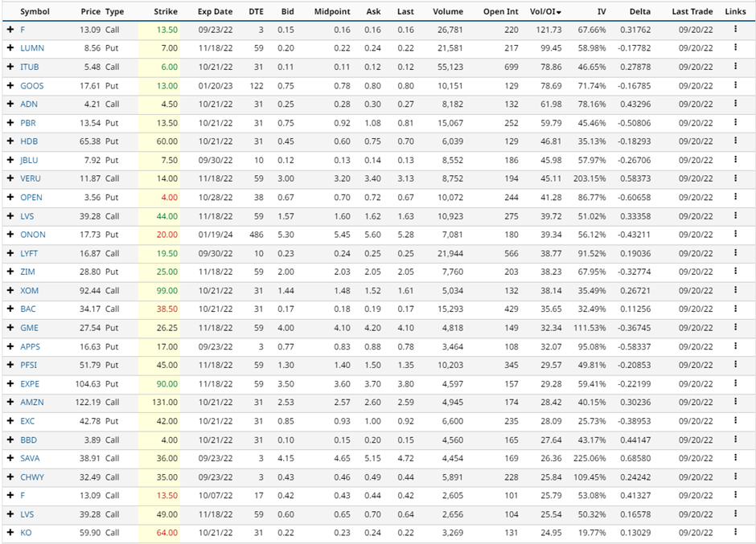Open links menu for BBD row
Screen dimensions: 756x544
735,439
